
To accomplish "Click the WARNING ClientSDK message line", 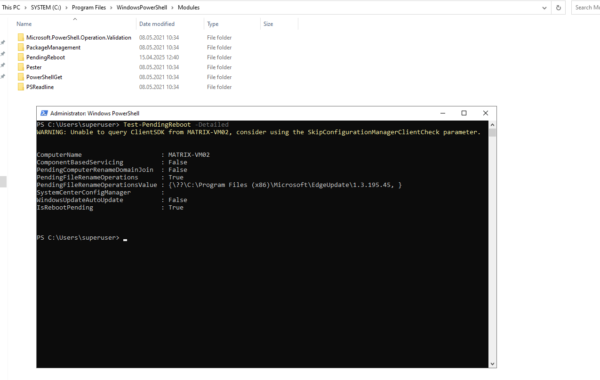I will 258,132.
